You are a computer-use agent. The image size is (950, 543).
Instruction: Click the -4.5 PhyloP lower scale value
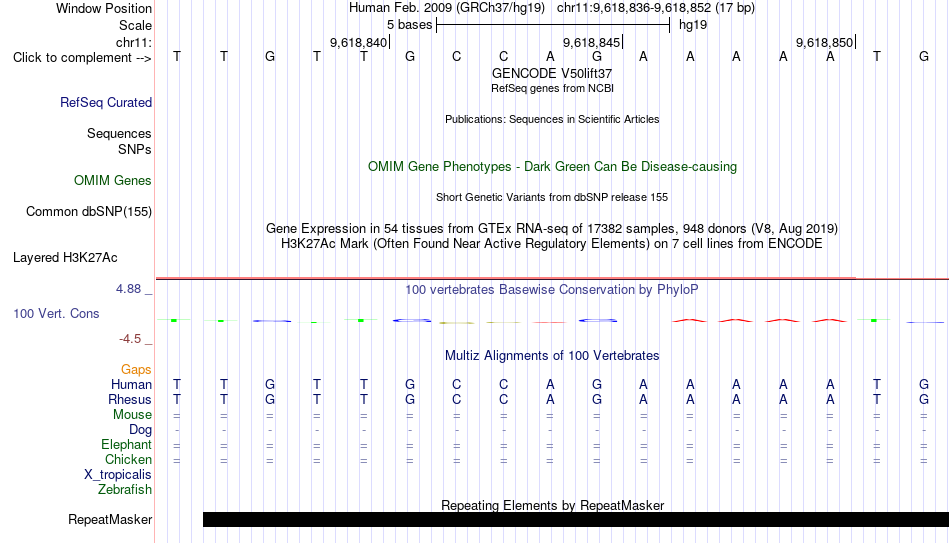pos(130,339)
